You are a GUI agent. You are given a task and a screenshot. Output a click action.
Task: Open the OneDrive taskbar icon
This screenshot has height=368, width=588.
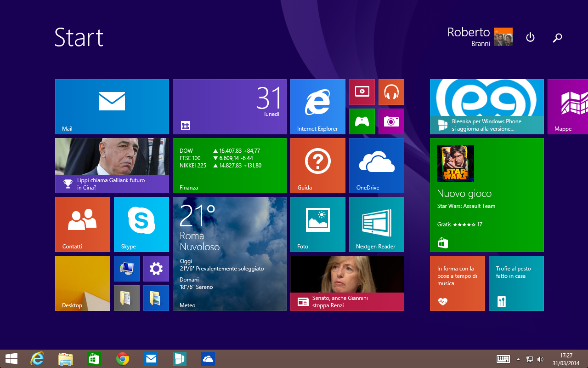pyautogui.click(x=208, y=359)
